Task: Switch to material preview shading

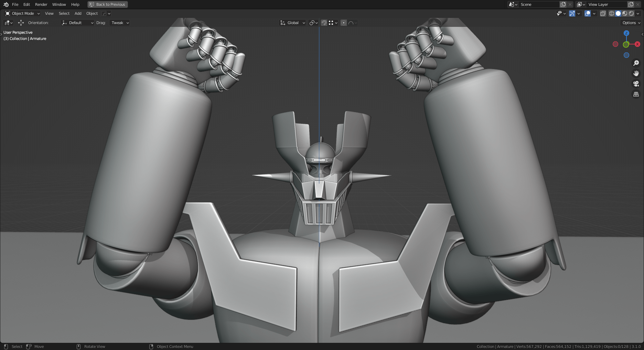Action: click(x=625, y=13)
